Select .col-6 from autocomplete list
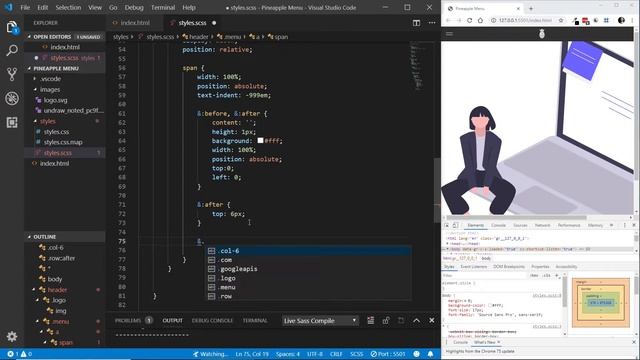The width and height of the screenshot is (640, 360). point(309,251)
